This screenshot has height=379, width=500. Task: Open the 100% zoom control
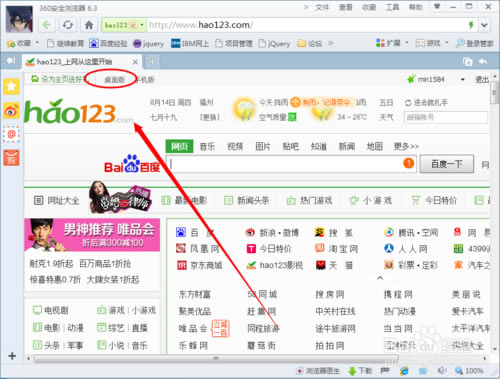[x=469, y=371]
